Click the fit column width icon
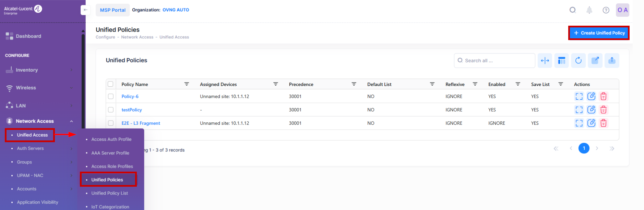 [x=545, y=61]
